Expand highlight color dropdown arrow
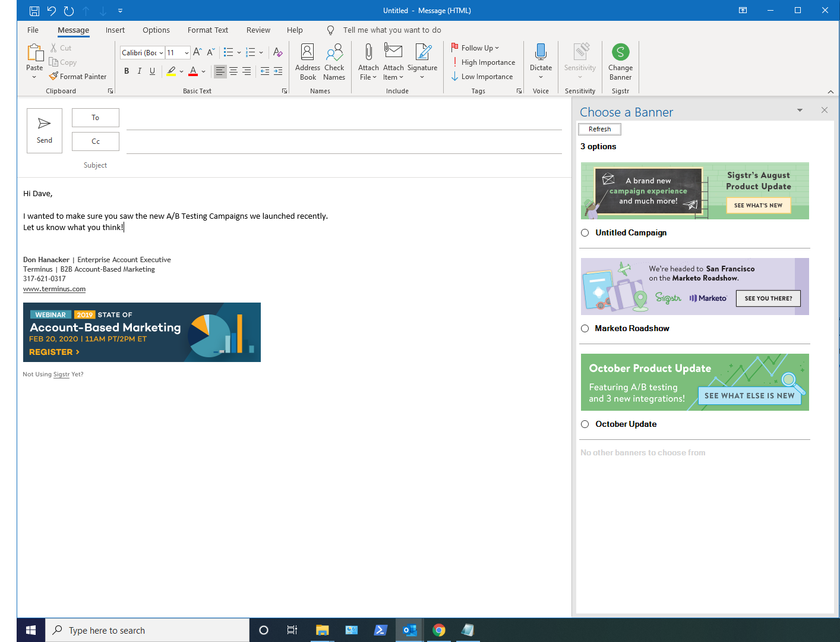 pos(181,71)
